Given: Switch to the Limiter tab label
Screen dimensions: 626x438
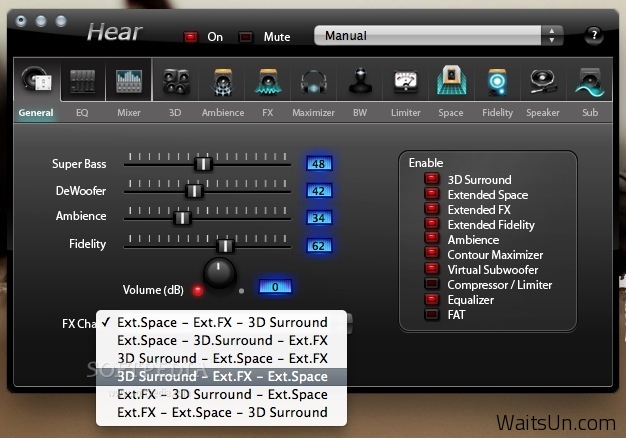Looking at the screenshot, I should 406,113.
